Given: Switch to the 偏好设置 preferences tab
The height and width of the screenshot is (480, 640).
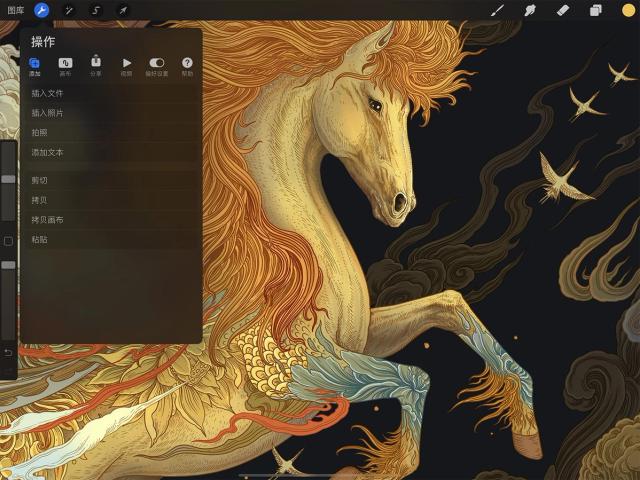Looking at the screenshot, I should [157, 67].
